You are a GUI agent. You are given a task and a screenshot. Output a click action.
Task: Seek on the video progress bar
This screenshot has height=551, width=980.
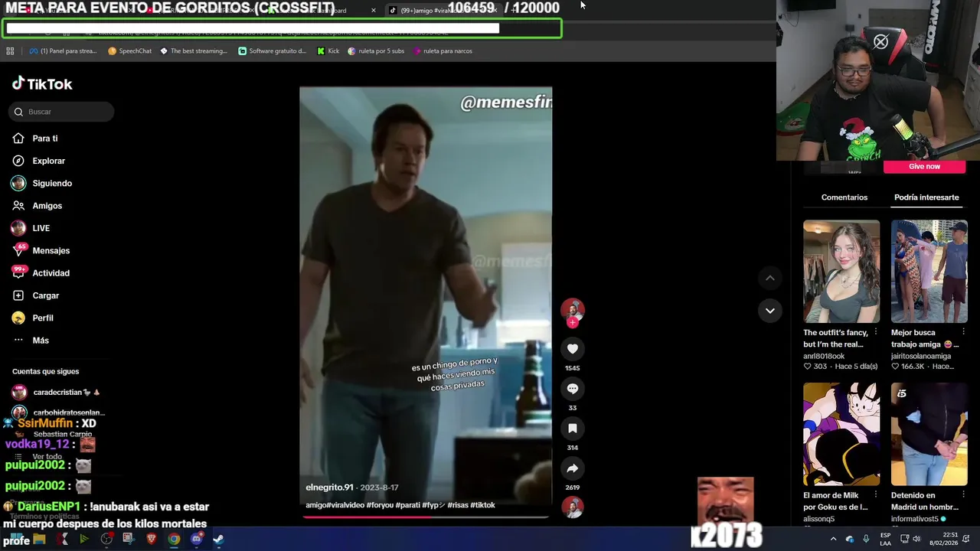click(x=426, y=517)
